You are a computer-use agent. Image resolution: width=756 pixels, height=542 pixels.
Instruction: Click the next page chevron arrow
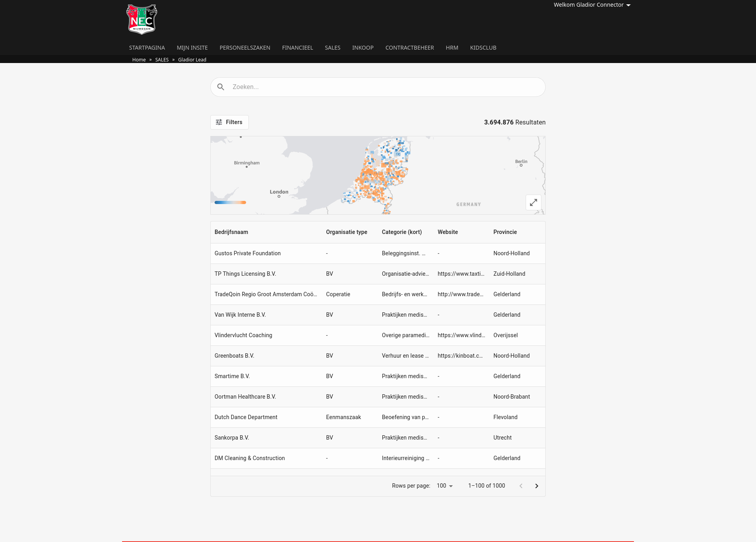click(536, 486)
